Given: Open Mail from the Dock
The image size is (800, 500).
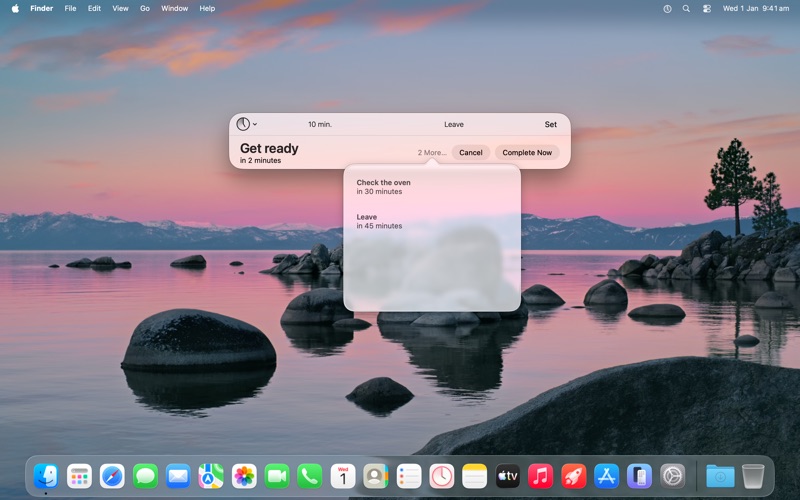Looking at the screenshot, I should 178,476.
